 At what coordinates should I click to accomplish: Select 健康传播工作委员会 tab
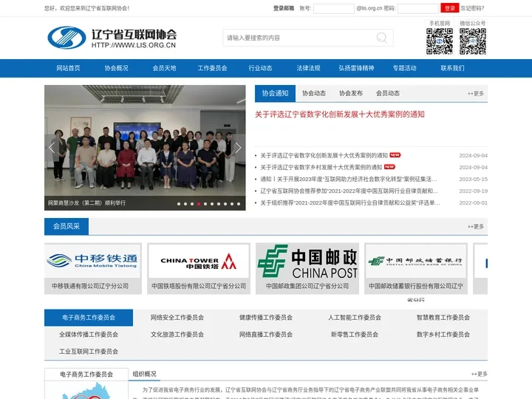tap(266, 318)
